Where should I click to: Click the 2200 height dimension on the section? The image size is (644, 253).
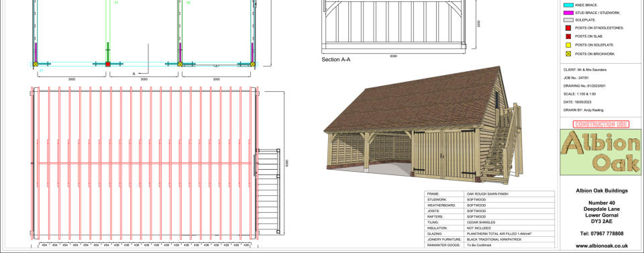click(x=478, y=23)
